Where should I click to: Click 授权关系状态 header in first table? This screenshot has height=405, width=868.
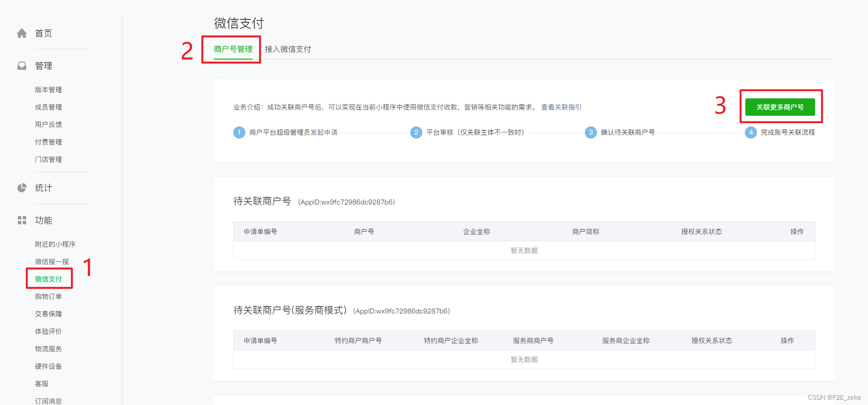click(702, 232)
